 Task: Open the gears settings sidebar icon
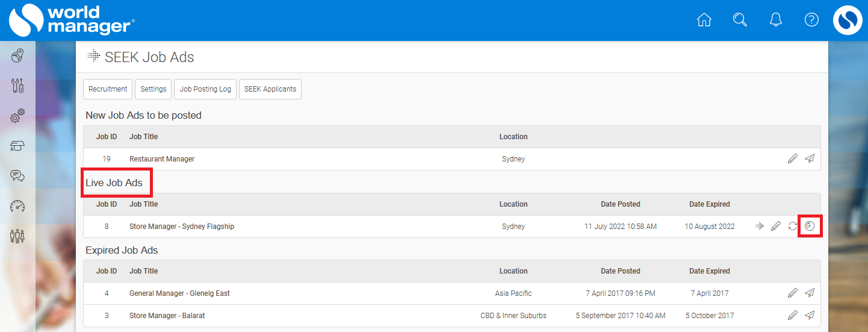coord(17,115)
